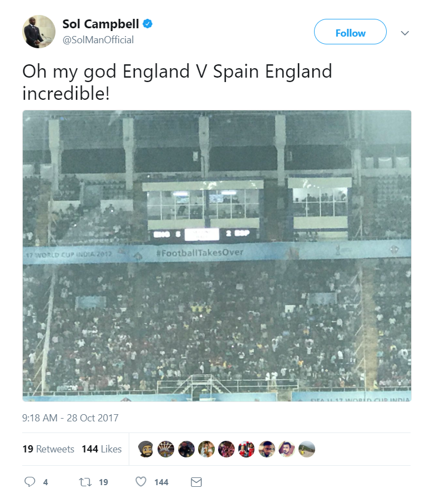Click the 9:18 AM - 28 Oct 2017 timestamp
Viewport: 430px width, 504px height.
[x=70, y=418]
